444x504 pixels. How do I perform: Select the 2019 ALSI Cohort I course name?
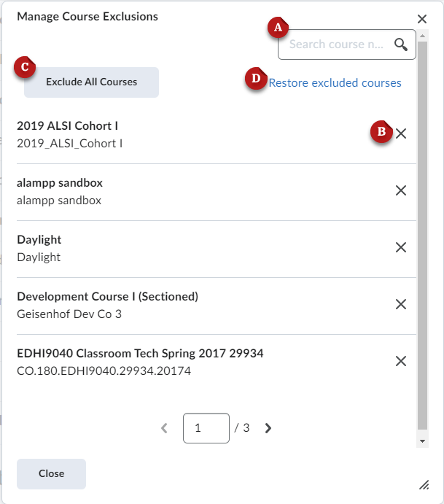point(67,126)
